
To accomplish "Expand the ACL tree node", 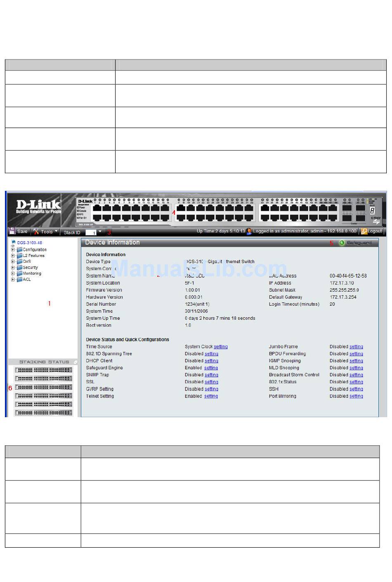I will [13, 280].
